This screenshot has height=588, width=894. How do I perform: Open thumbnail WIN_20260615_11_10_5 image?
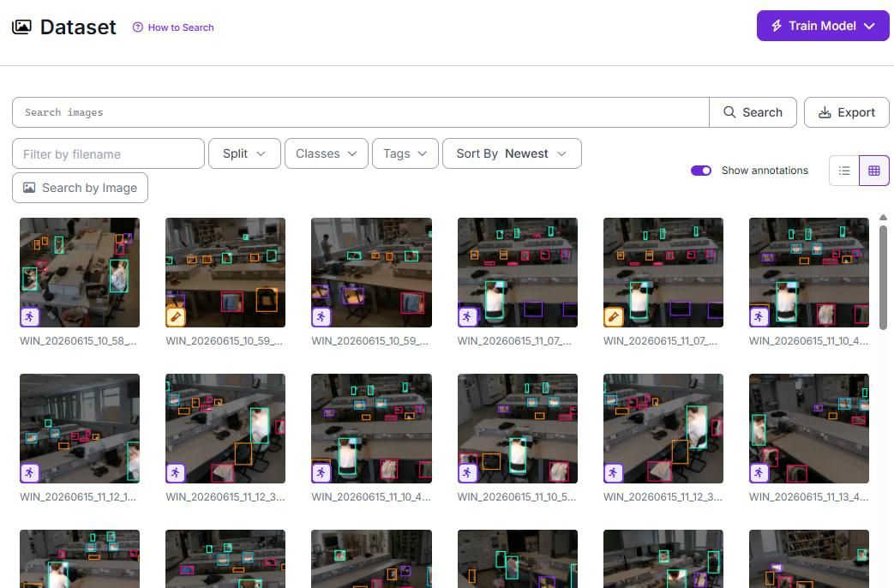(518, 429)
